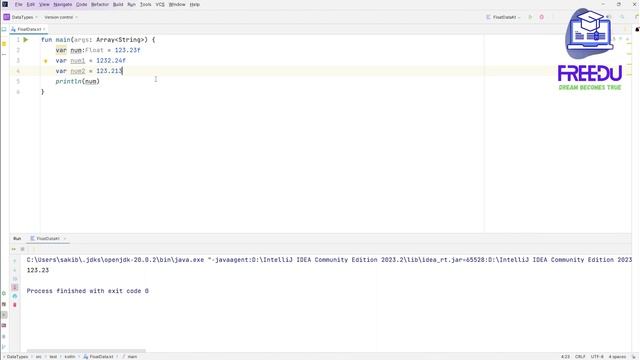This screenshot has height=360, width=640.
Task: Click the num1 variable on line 3
Action: (x=78, y=60)
